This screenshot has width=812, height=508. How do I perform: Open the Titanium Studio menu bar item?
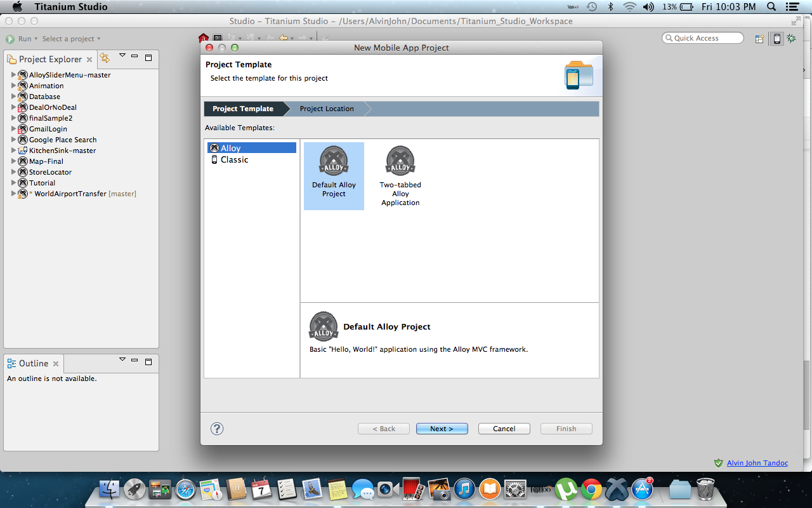71,7
